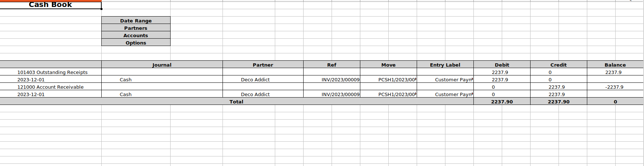Select the 121000 Account Receivable account cell
Viewport: 644px width, 166px height.
50,87
